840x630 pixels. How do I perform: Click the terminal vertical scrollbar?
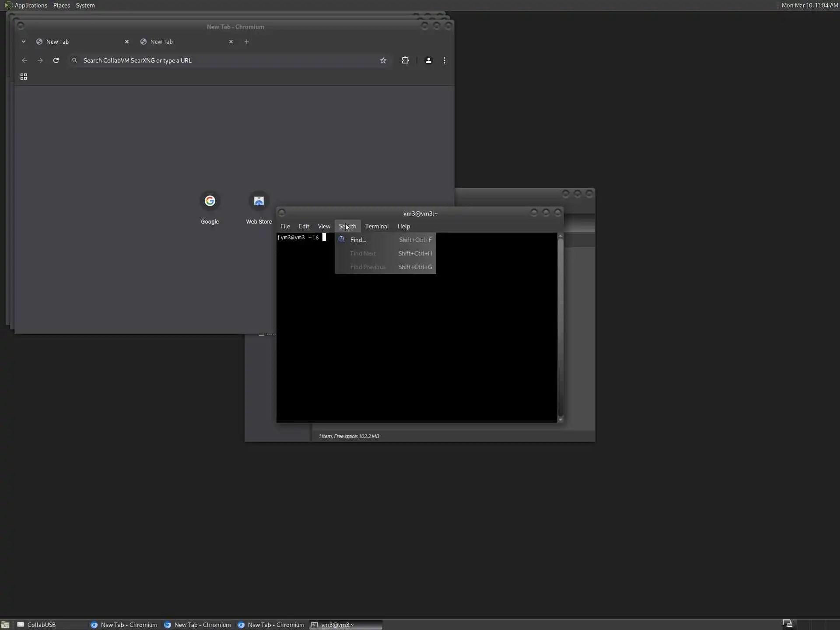click(x=560, y=328)
